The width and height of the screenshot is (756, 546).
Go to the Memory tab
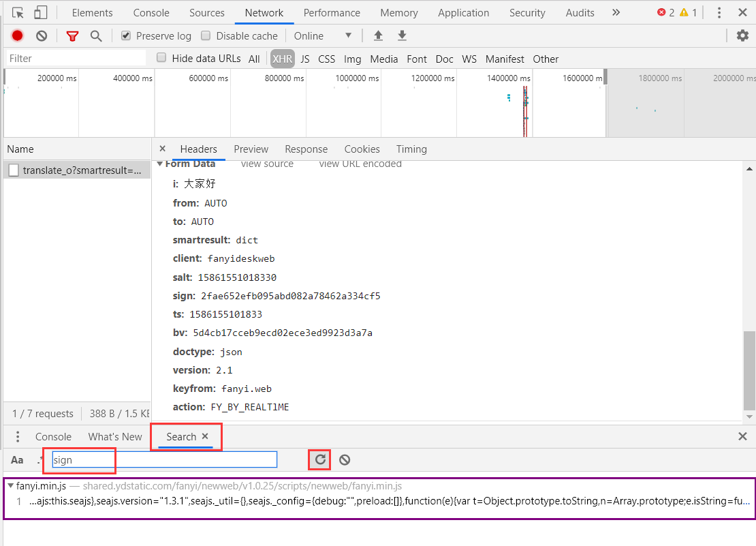point(398,13)
